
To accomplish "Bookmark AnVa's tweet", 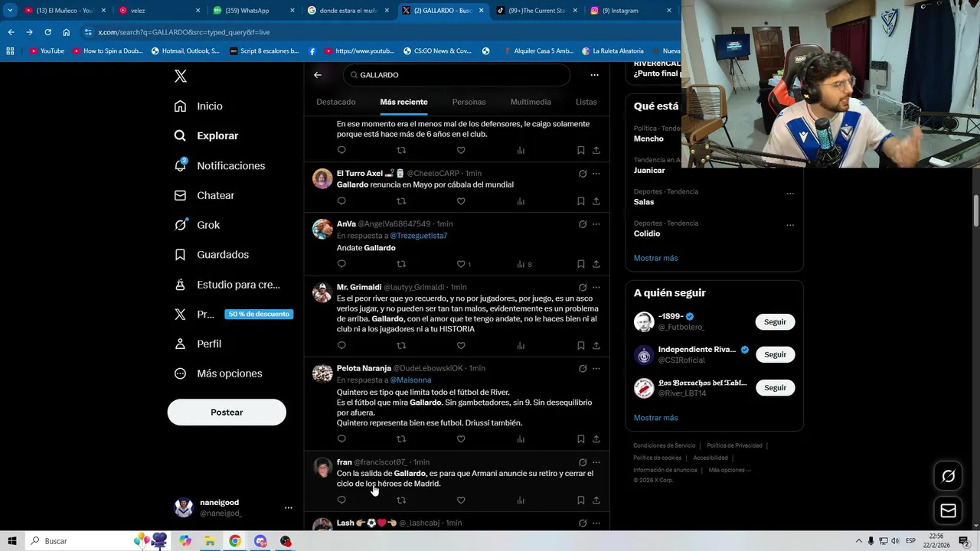I will [581, 264].
